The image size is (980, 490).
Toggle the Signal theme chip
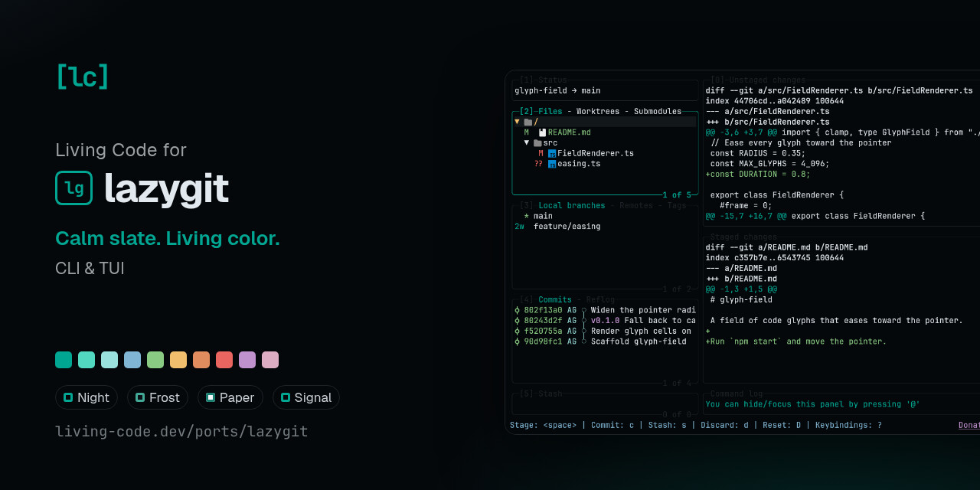click(x=306, y=397)
